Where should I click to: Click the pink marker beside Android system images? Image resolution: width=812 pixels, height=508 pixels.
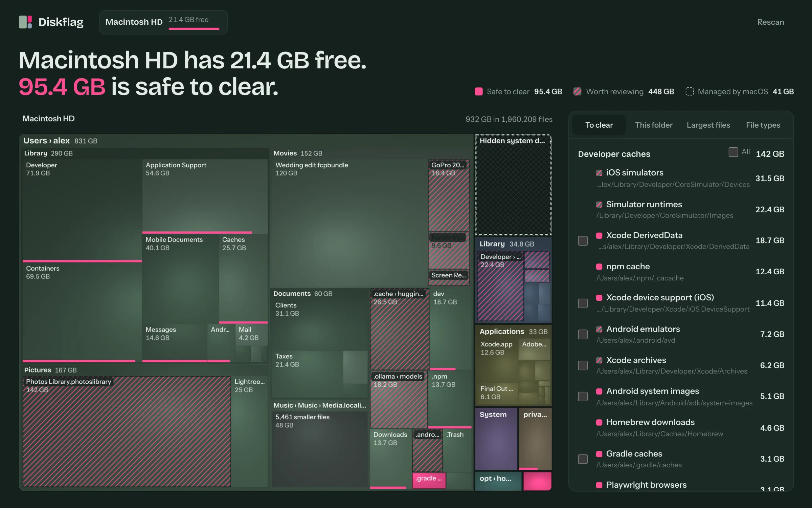[x=599, y=391]
